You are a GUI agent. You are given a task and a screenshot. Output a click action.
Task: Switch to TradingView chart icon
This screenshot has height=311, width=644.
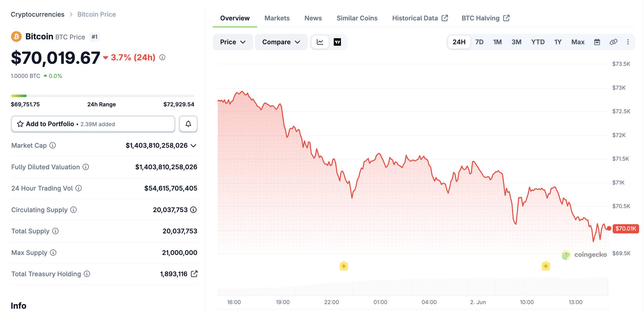click(337, 42)
